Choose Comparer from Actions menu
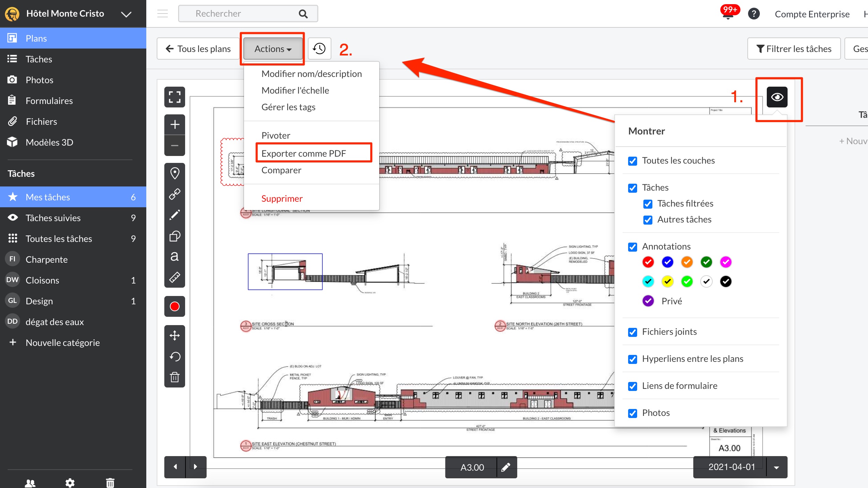 click(x=312, y=170)
